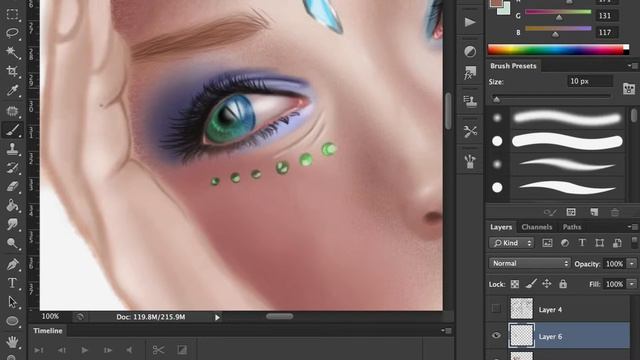Viewport: 640px width, 360px height.
Task: Select the Lasso tool
Action: (12, 33)
